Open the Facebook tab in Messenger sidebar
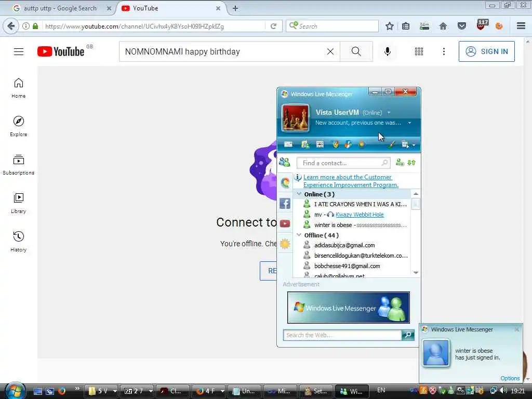The width and height of the screenshot is (532, 399). (285, 204)
